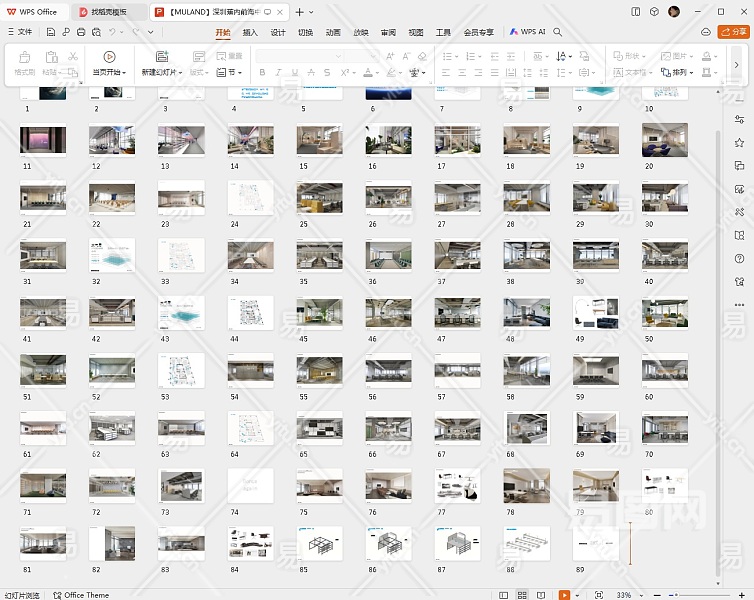Click the 新建幻灯片 new slide icon
Screen dimensions: 754x600
point(162,57)
